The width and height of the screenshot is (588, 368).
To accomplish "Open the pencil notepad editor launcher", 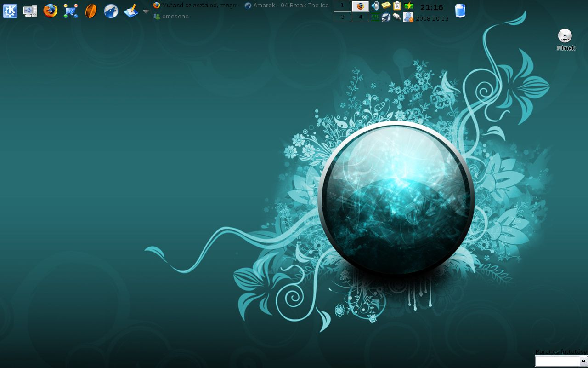I will pos(131,11).
